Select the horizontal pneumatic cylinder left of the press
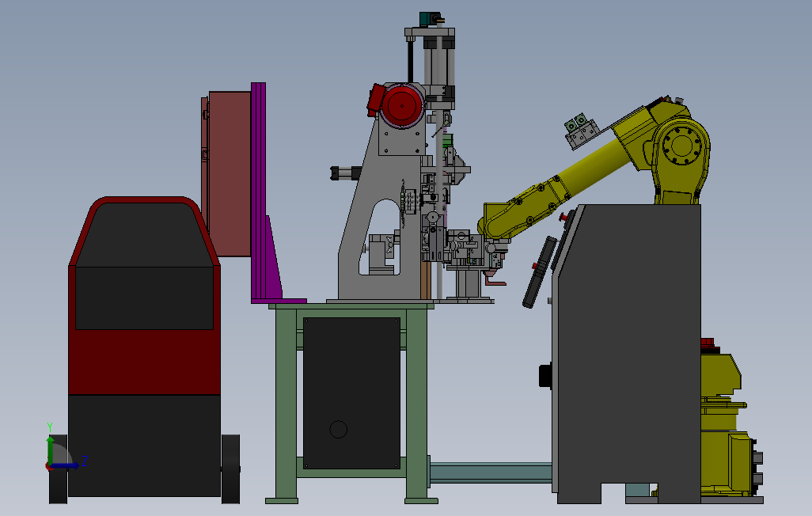 (x=347, y=173)
